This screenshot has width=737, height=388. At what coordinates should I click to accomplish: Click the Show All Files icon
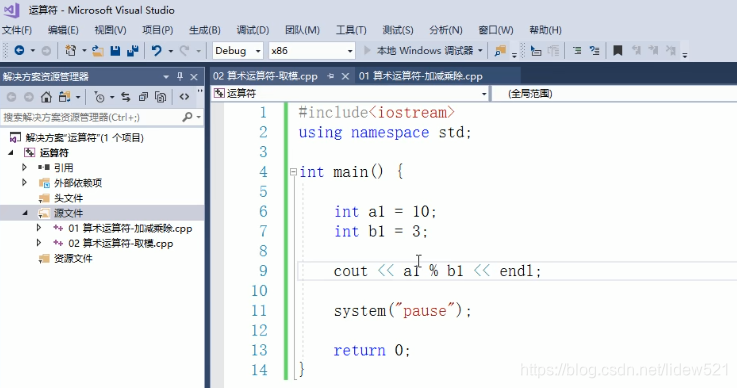[161, 97]
